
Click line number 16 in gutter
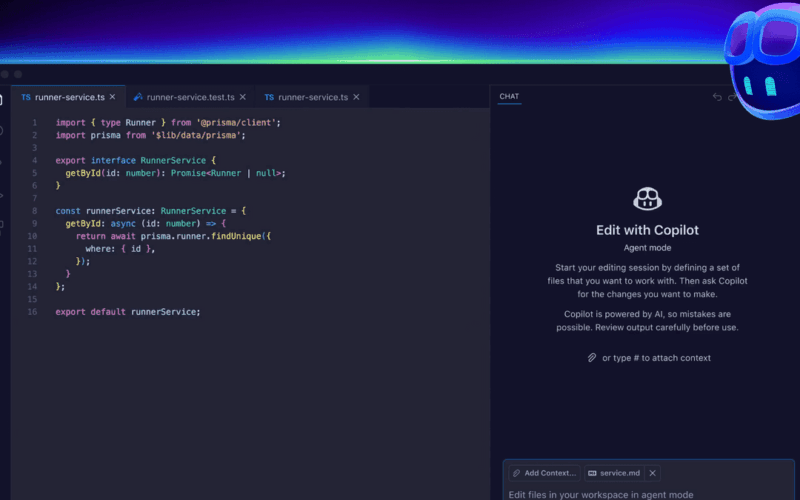[x=32, y=312]
